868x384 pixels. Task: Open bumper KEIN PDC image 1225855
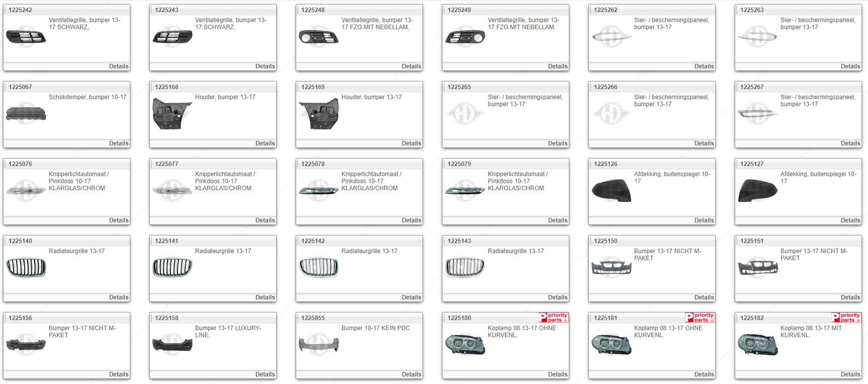[319, 345]
